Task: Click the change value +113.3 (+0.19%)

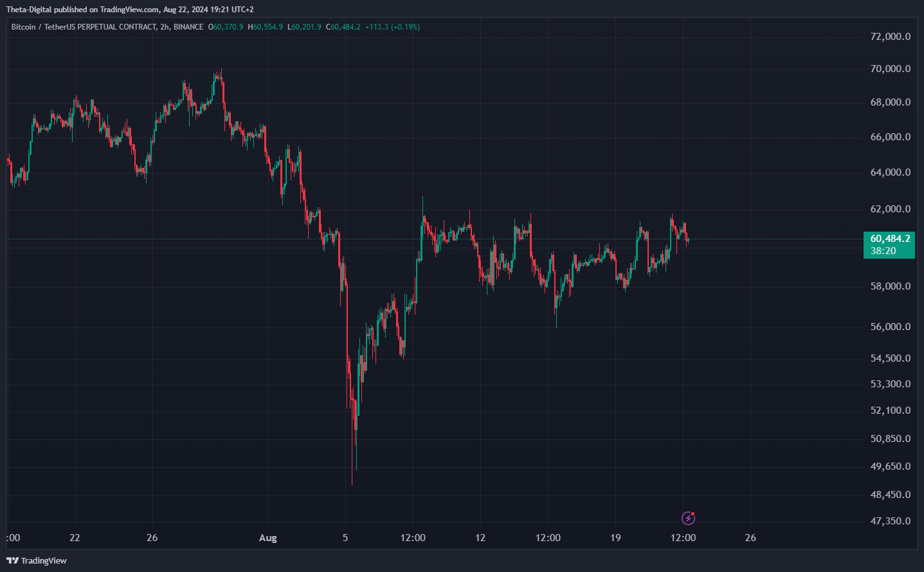Action: click(392, 27)
